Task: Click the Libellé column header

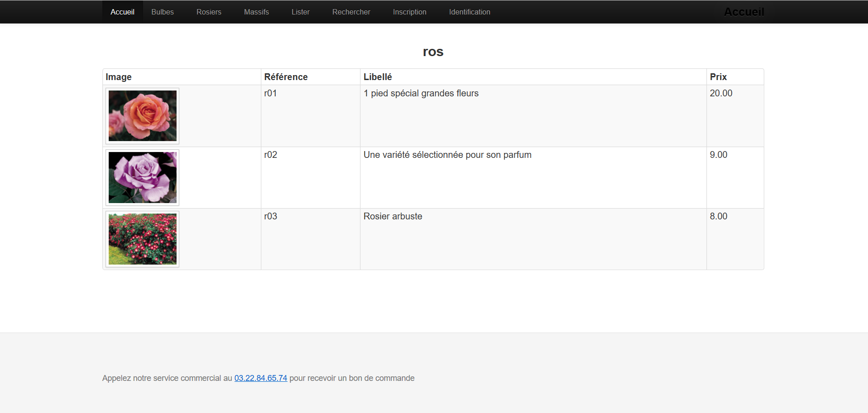Action: click(x=378, y=77)
